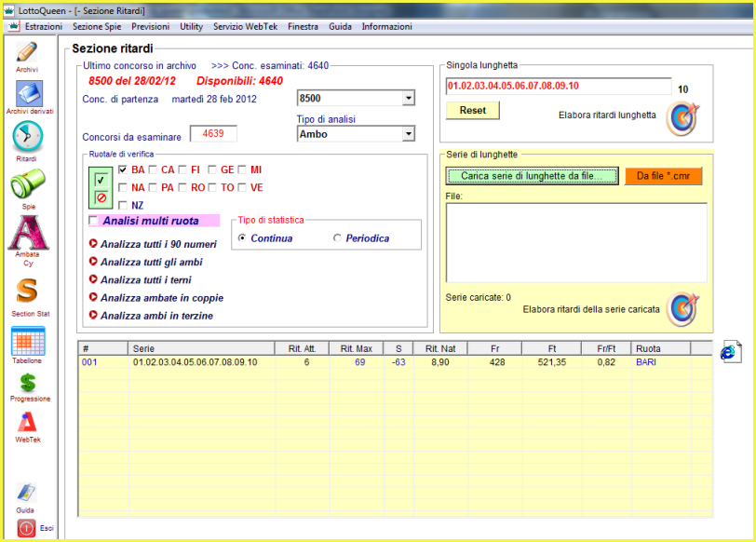The image size is (756, 542).
Task: Check the NZ wheel checkbox
Action: (x=123, y=206)
